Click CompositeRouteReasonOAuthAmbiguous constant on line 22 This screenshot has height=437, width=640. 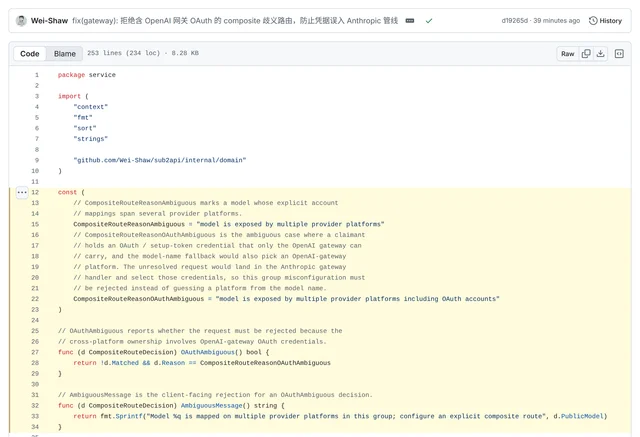[138, 299]
